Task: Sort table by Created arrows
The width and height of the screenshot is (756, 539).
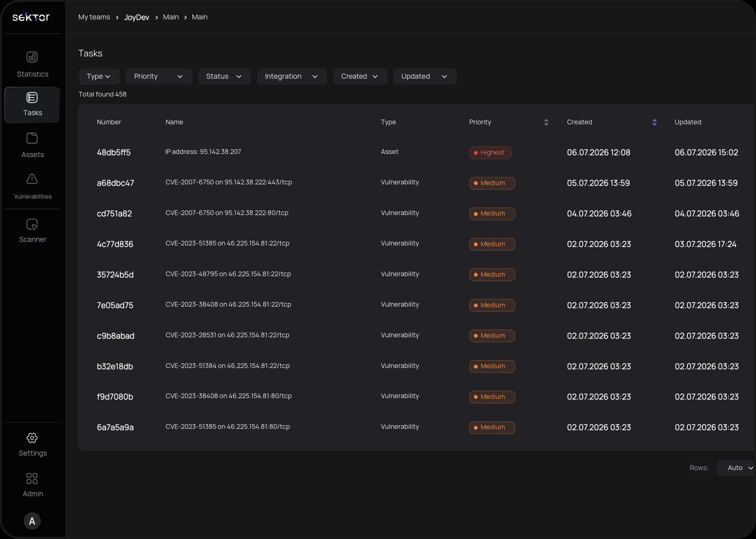Action: (x=654, y=122)
